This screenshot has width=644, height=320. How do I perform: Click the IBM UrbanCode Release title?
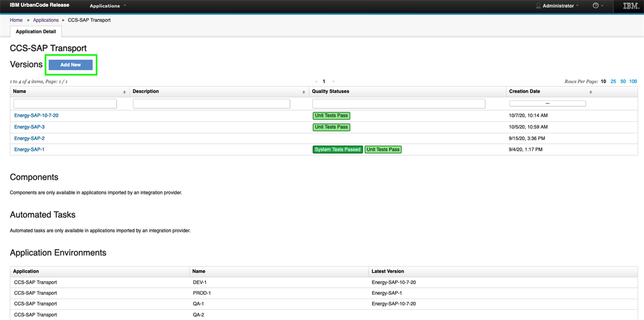39,5
